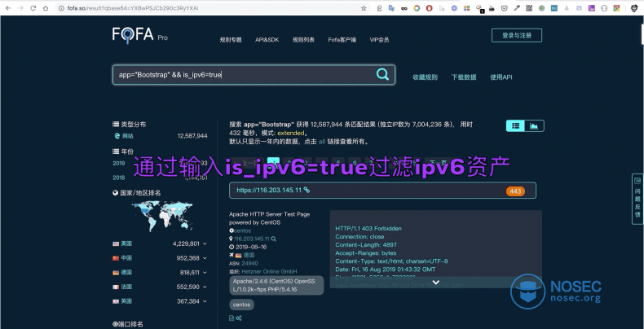Open the QR code extension icon
Image resolution: width=644 pixels, height=329 pixels.
pyautogui.click(x=529, y=8)
